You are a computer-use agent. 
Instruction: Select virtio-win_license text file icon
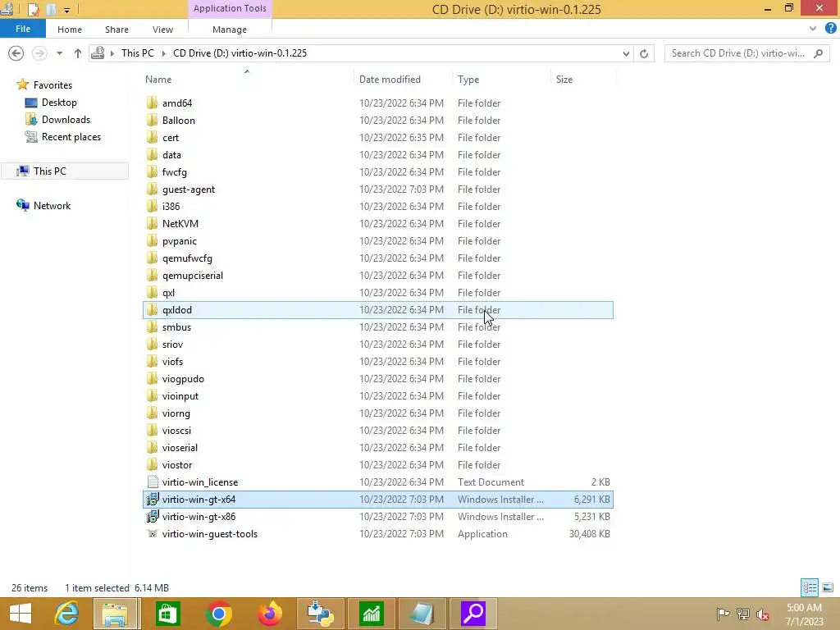pyautogui.click(x=152, y=482)
